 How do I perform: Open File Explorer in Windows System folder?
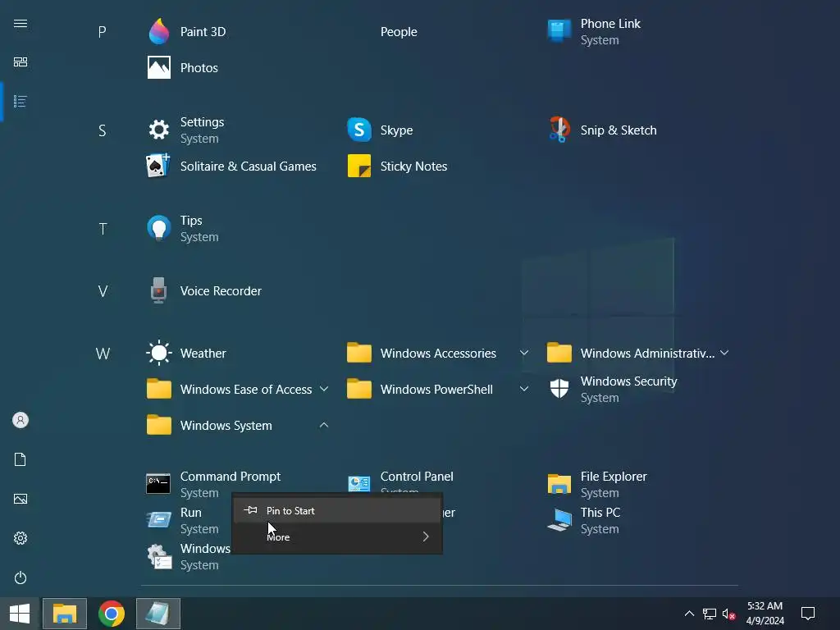597,484
